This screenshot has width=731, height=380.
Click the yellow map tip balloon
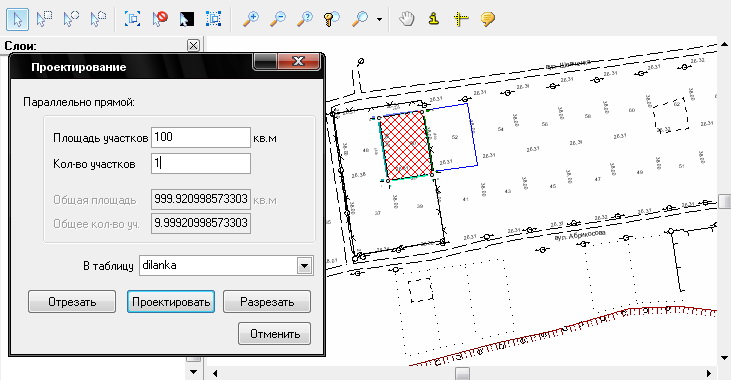coord(488,19)
